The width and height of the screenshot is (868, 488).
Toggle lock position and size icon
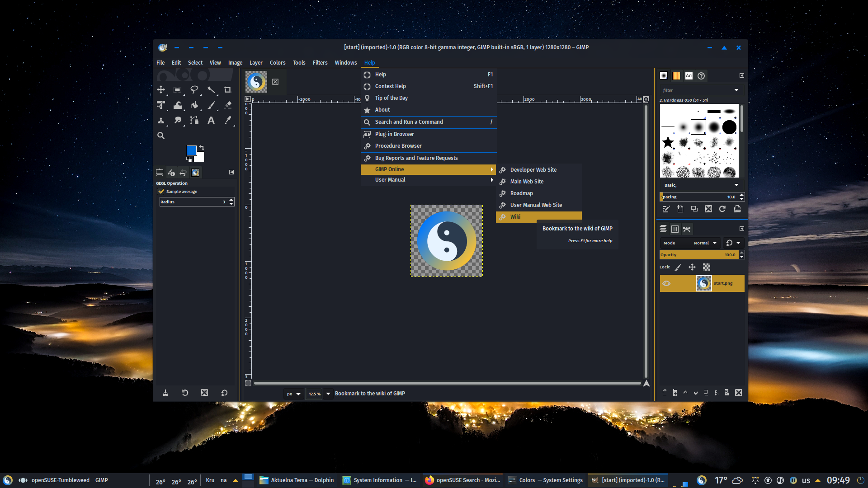(692, 267)
